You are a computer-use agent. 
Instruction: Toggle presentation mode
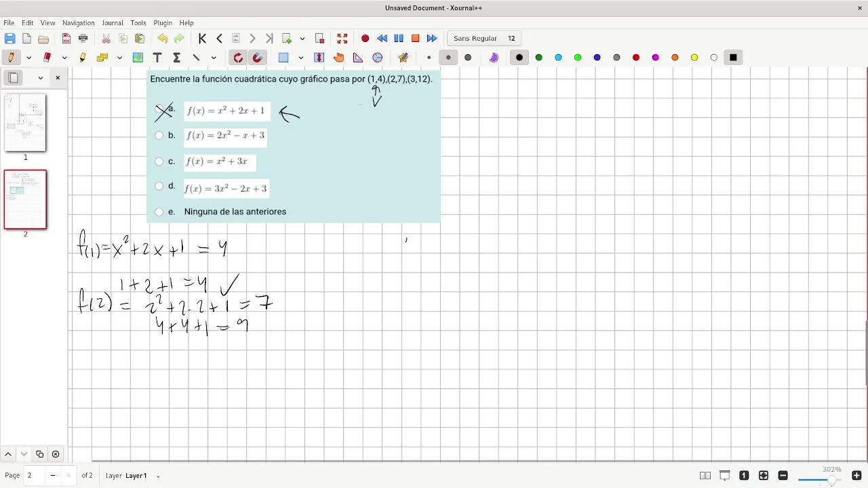pos(725,476)
